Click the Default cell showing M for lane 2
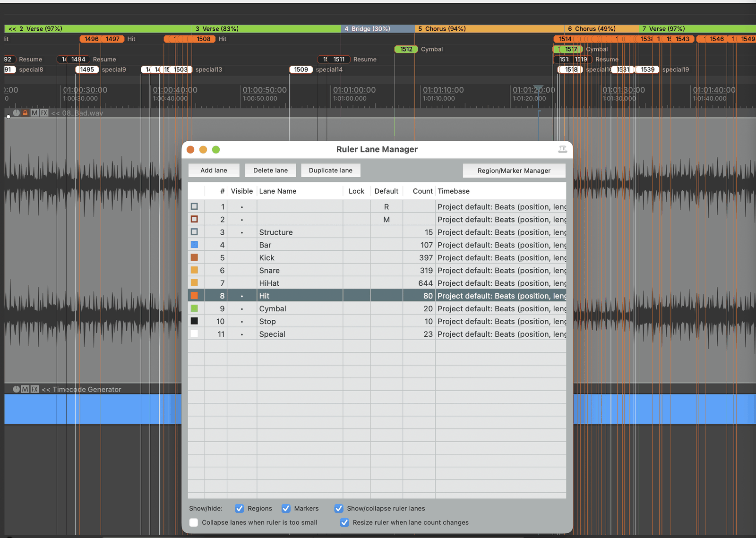The width and height of the screenshot is (756, 538). 387,220
